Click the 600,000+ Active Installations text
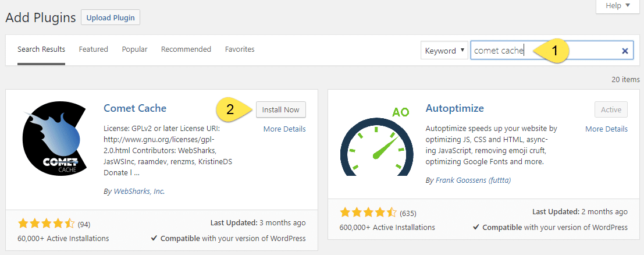Viewport: 644px width, 255px height. coord(387,228)
